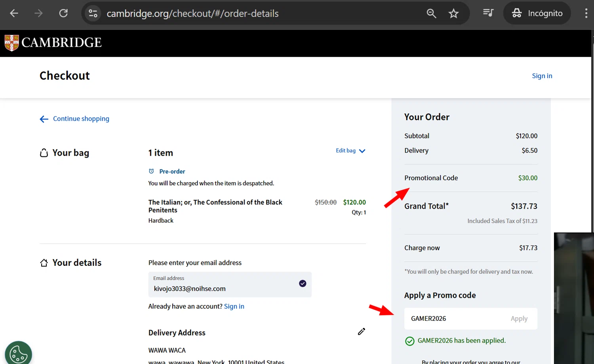Click the Apply promo code button
Screen dimensions: 594x364
coord(519,319)
